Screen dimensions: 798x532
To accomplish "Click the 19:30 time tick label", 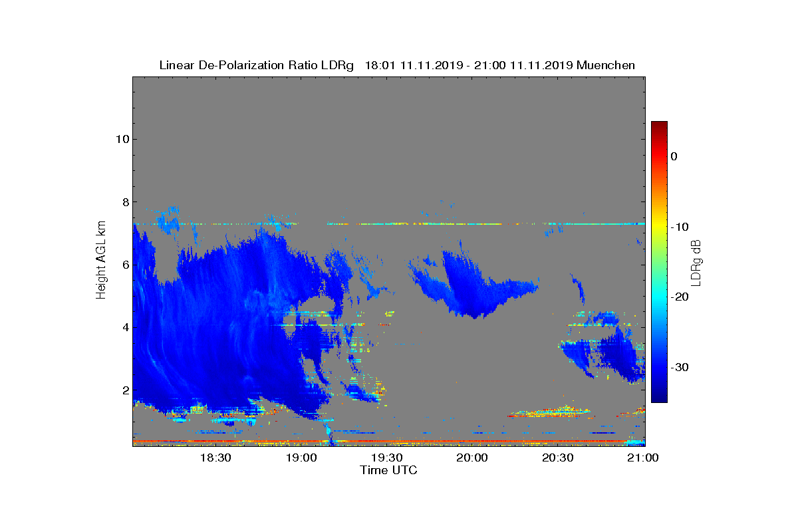I will [387, 458].
